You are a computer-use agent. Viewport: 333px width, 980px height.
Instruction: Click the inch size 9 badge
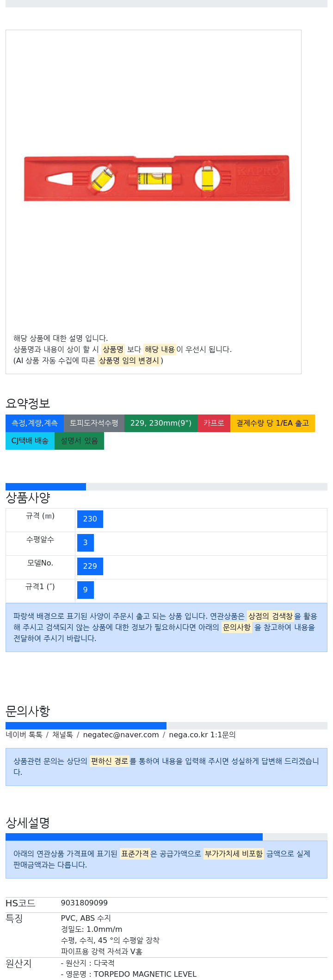86,590
